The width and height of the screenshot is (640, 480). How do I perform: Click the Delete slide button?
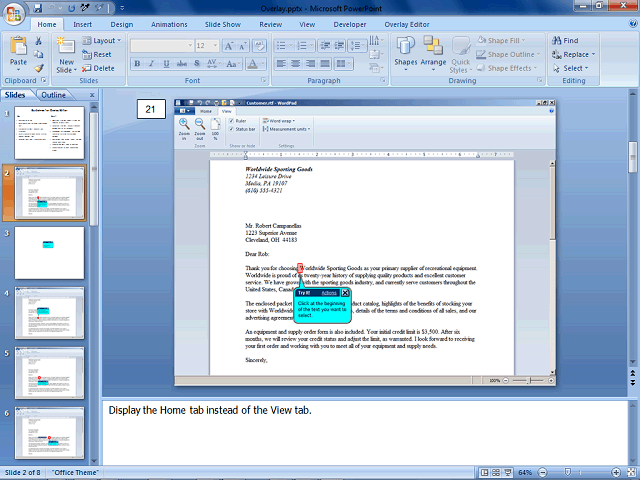pos(98,68)
